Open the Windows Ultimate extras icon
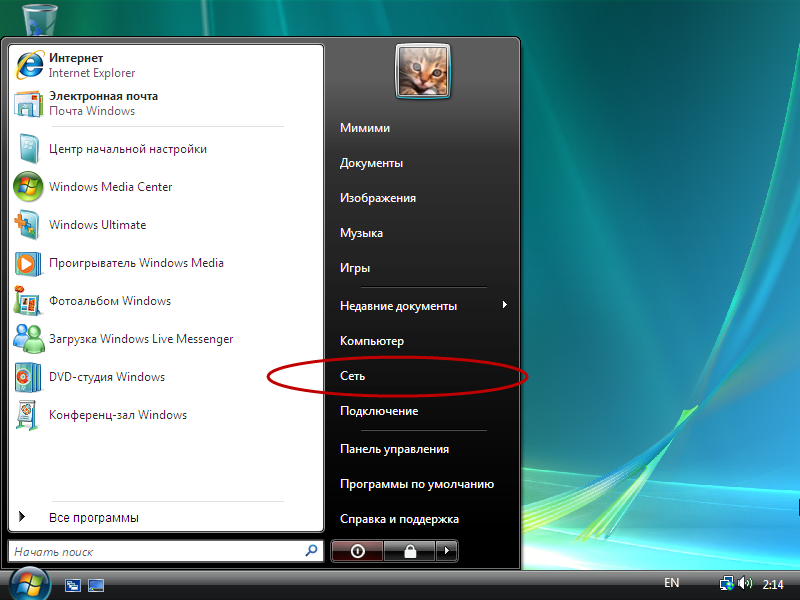Viewport: 800px width, 600px height. (x=27, y=225)
